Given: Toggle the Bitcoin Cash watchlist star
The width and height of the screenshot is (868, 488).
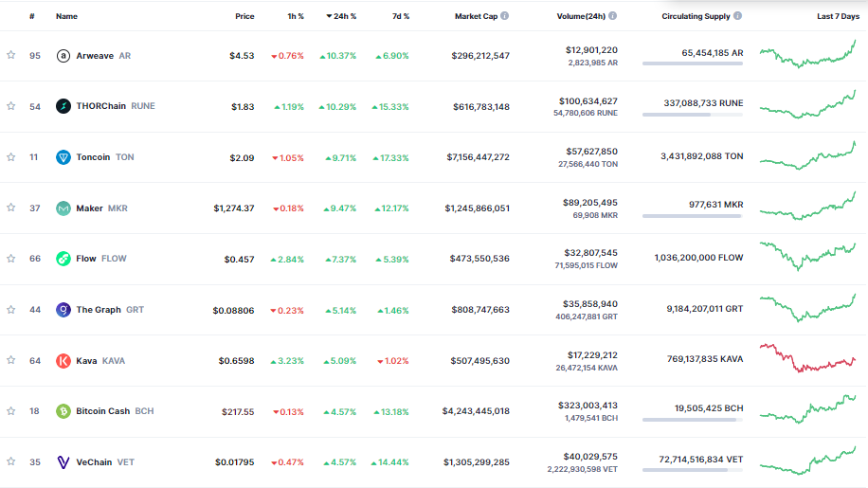Looking at the screenshot, I should point(11,411).
